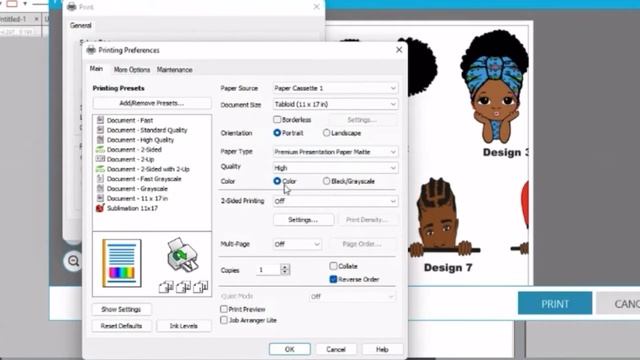Select the Sublimation 11x17 preset text
This screenshot has height=360, width=640.
coord(132,208)
